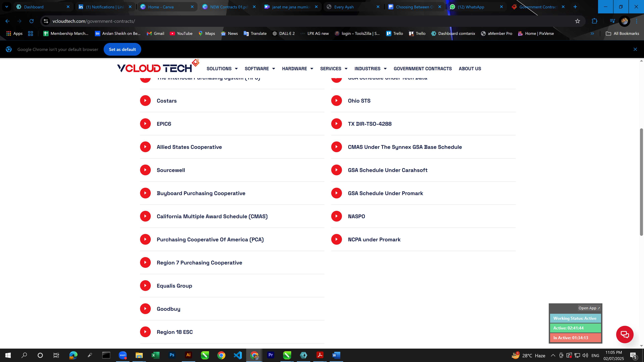This screenshot has width=644, height=362.
Task: Open the media control icon in Chrome toolbar
Action: [612, 21]
